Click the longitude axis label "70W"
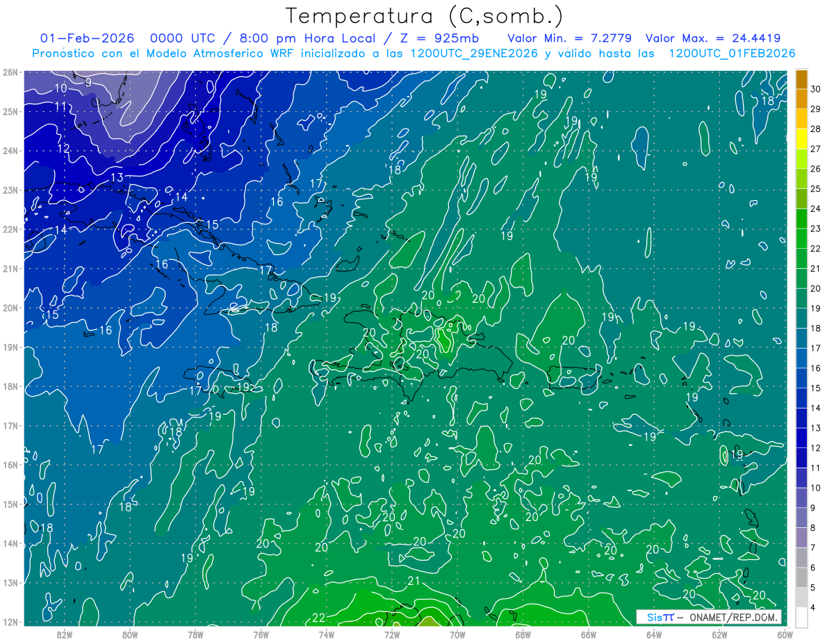Screen dimensions: 834x644 coord(457,634)
